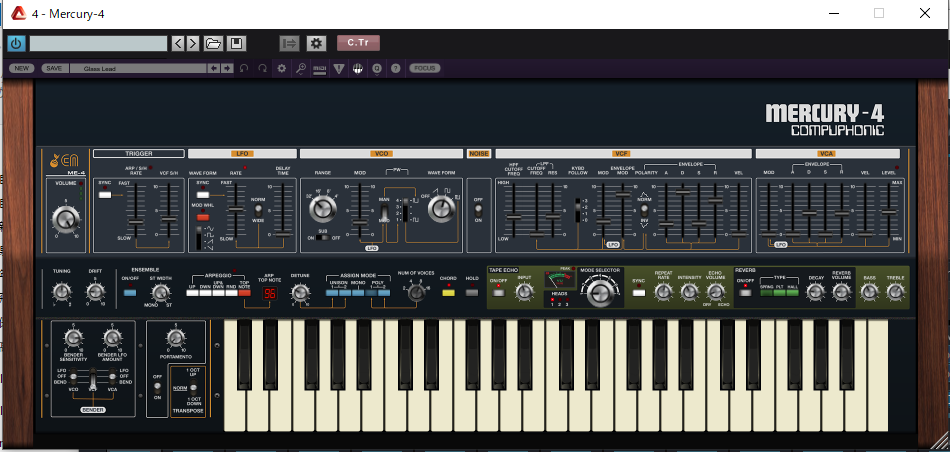Click the C.Tr button

(x=358, y=43)
